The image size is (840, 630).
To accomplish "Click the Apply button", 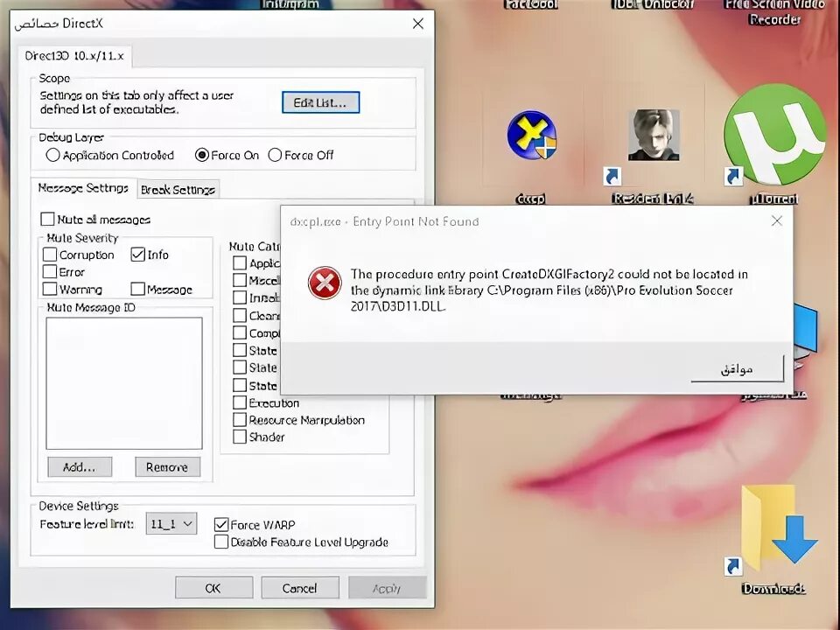I will (x=387, y=588).
